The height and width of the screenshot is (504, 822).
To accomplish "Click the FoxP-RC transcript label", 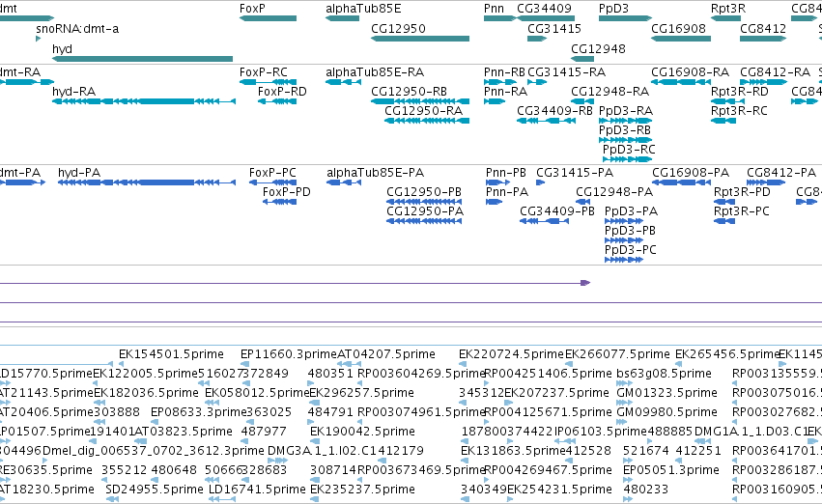I will pyautogui.click(x=263, y=72).
